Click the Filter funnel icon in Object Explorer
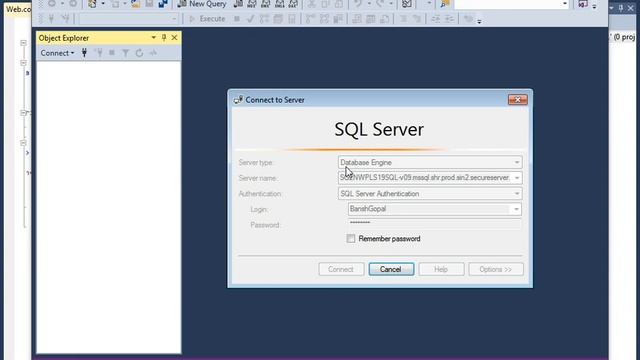Image resolution: width=640 pixels, height=360 pixels. click(x=125, y=53)
